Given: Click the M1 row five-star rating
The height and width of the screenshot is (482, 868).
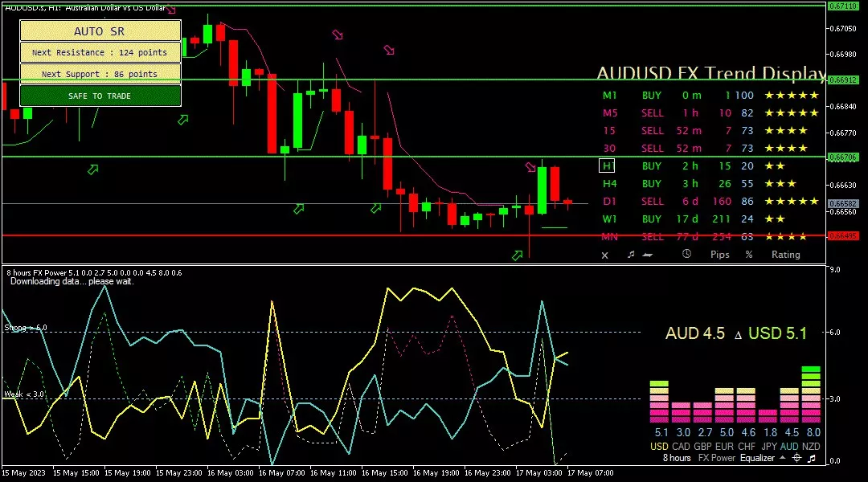Looking at the screenshot, I should pos(792,95).
